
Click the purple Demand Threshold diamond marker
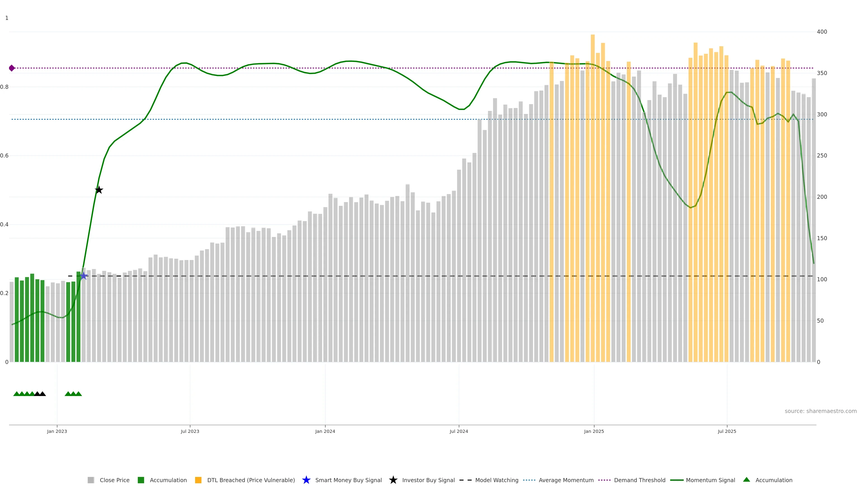point(12,68)
